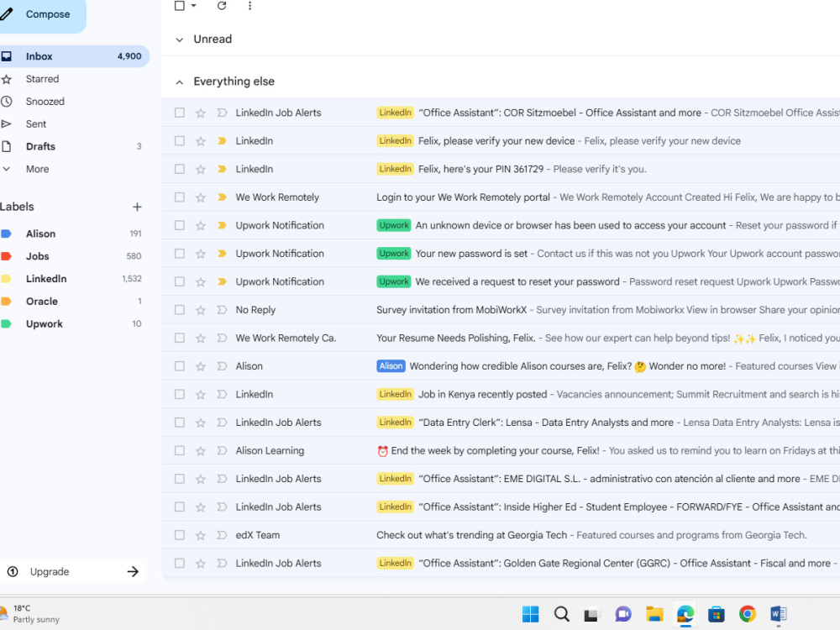840x630 pixels.
Task: Star the 'verify your new device' email
Action: (x=201, y=141)
